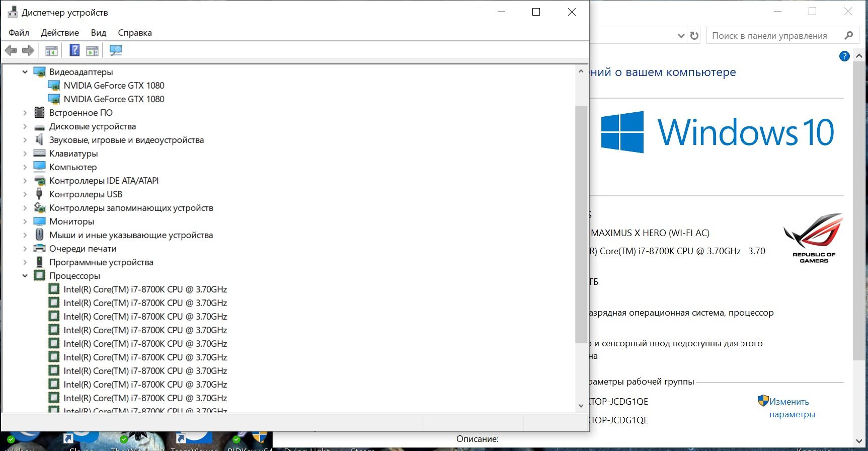The width and height of the screenshot is (868, 451).
Task: Click the Изменить параметры link
Action: pyautogui.click(x=792, y=408)
